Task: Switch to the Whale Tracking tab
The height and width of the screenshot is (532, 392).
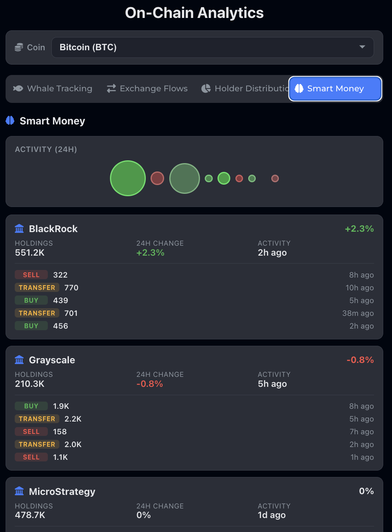Action: (x=53, y=89)
